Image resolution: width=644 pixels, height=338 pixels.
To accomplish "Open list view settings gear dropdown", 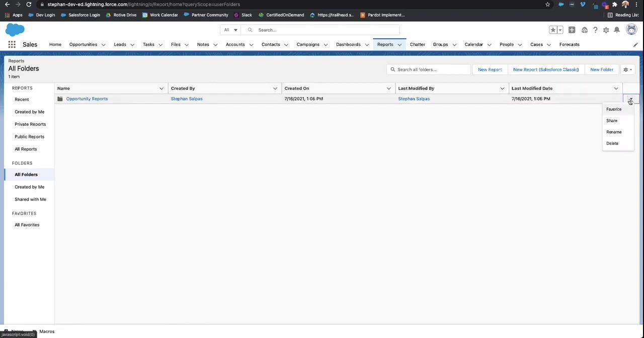I will 628,69.
